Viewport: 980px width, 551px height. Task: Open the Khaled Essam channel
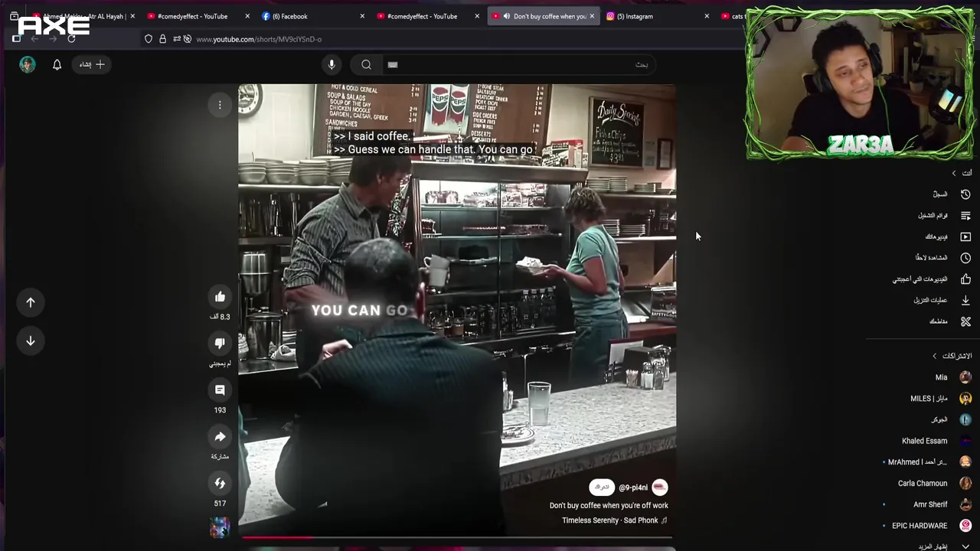pos(936,441)
